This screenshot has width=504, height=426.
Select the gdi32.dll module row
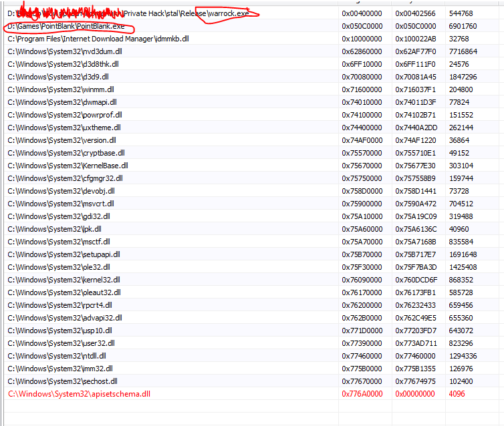click(59, 216)
